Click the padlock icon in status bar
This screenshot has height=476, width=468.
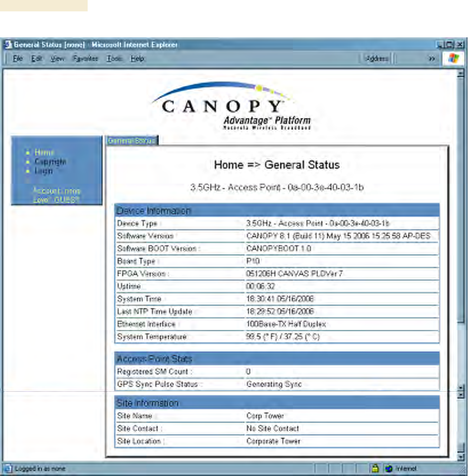(x=375, y=468)
